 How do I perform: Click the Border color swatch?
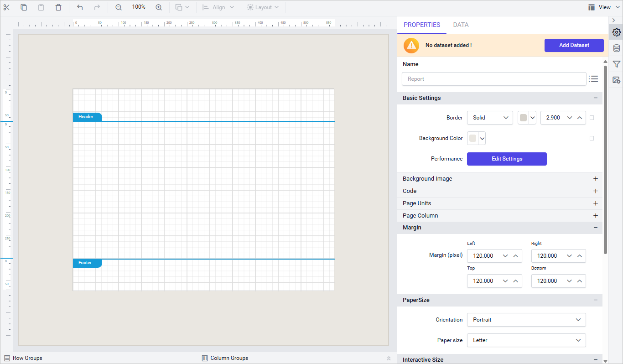coord(523,118)
